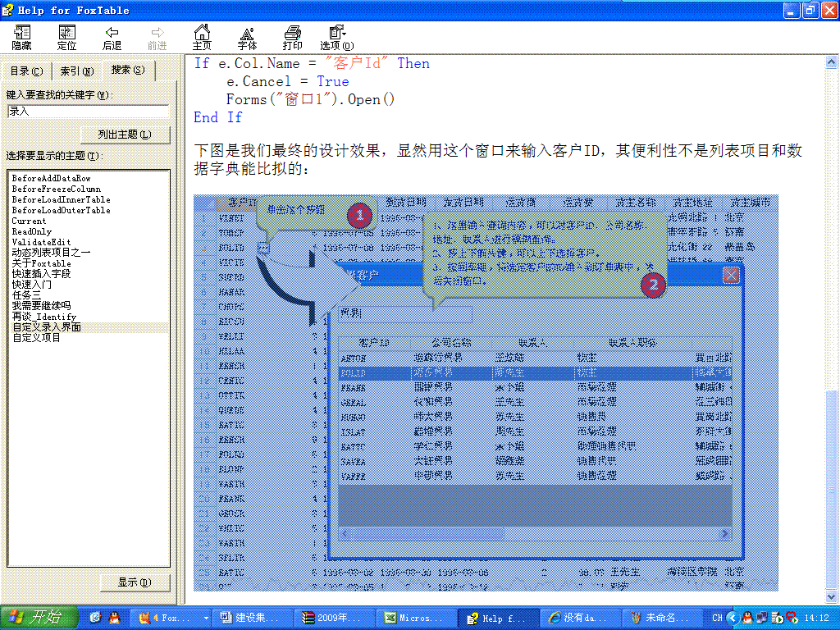Open the 主页 (Home) toolbar icon
840x630 pixels.
(x=202, y=38)
